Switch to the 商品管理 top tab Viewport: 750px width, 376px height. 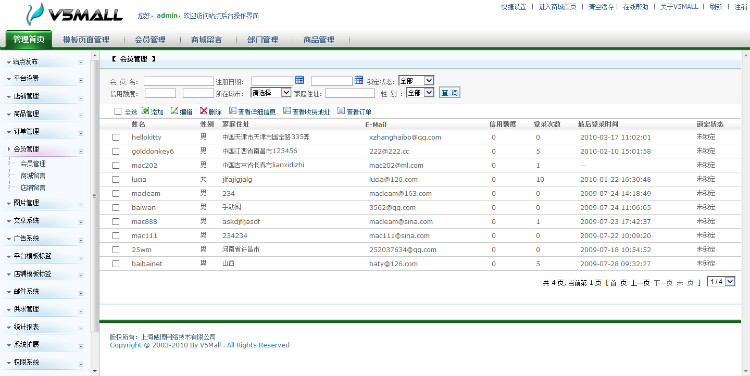point(319,40)
